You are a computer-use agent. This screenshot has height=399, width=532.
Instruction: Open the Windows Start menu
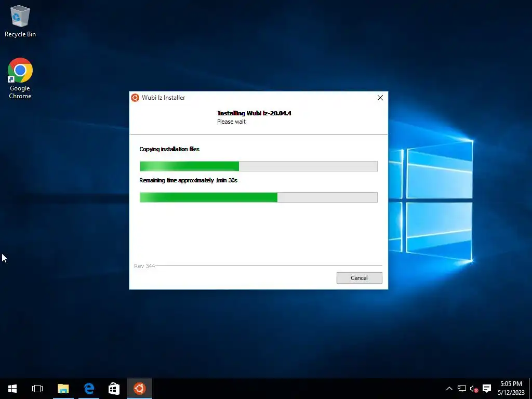coord(12,389)
